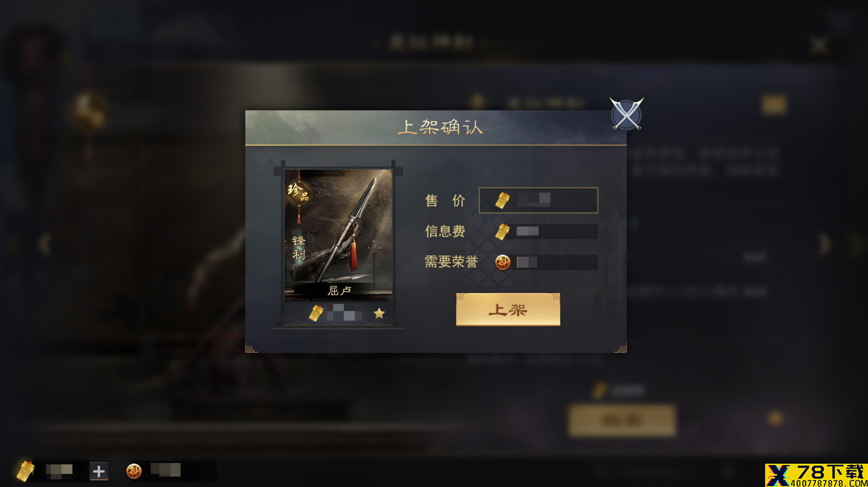Click the gold ticket icon inside 售价 field

(503, 201)
